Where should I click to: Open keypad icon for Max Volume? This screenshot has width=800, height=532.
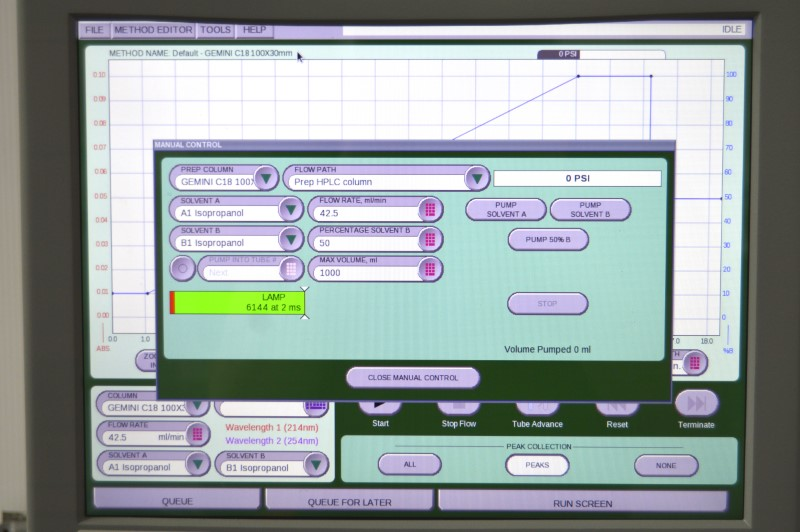click(430, 269)
